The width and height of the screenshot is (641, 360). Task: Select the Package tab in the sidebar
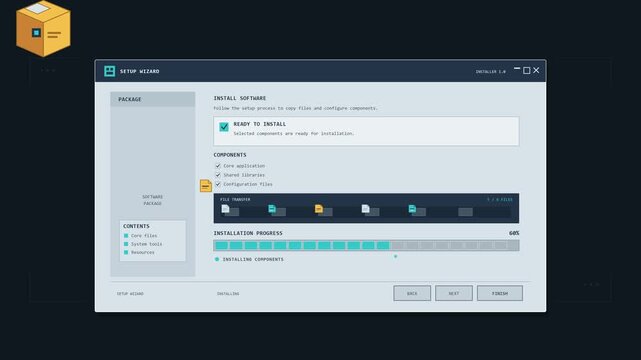(153, 99)
